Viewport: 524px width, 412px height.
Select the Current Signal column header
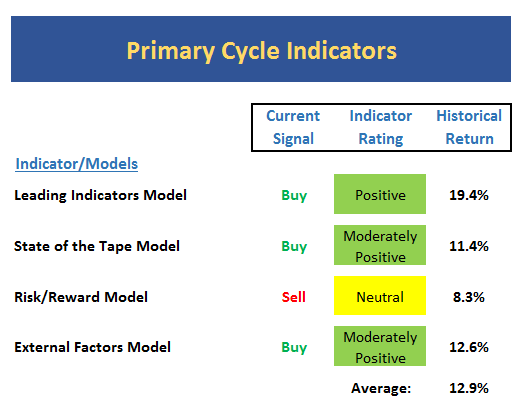pos(293,127)
